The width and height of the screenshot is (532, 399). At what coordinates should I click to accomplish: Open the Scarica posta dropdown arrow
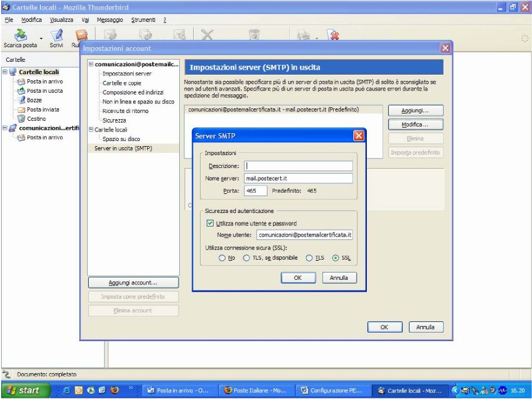click(x=42, y=38)
